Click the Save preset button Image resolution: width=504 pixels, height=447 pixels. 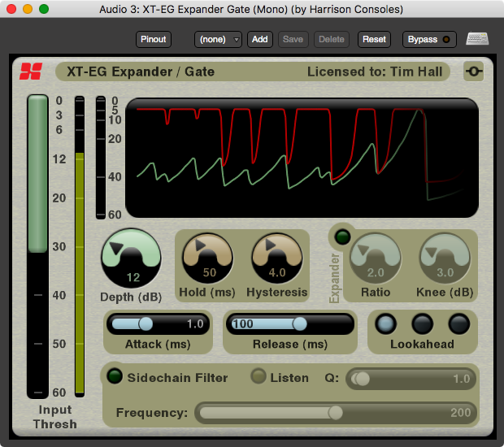[x=293, y=39]
